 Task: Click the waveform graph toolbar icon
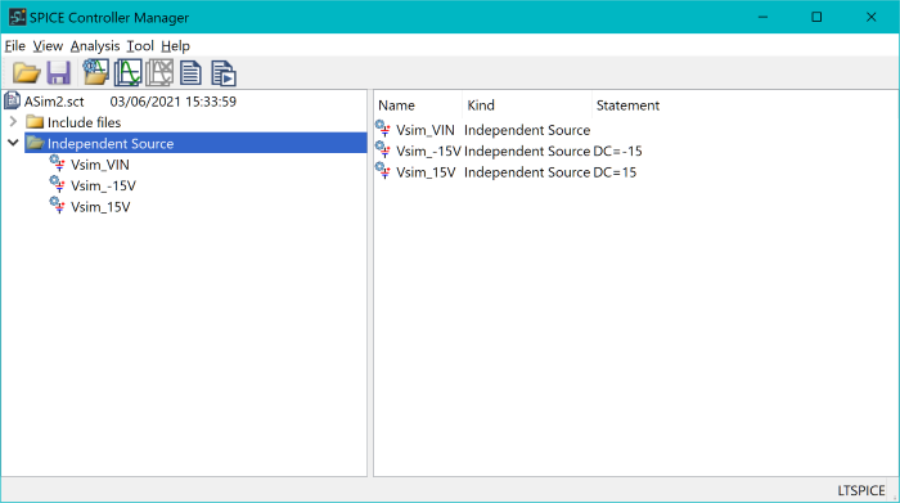pyautogui.click(x=127, y=73)
